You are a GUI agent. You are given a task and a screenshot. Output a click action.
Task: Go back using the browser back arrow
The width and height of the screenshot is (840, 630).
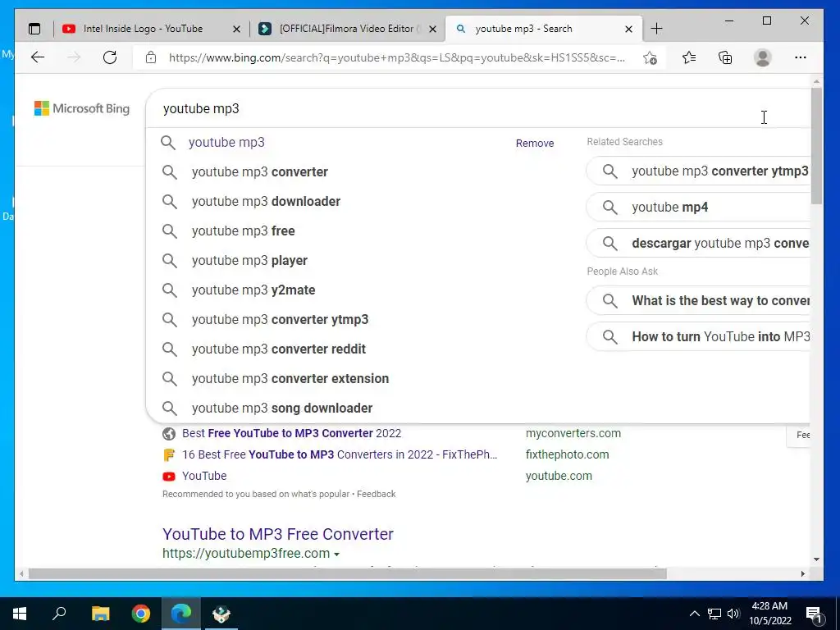(x=38, y=57)
